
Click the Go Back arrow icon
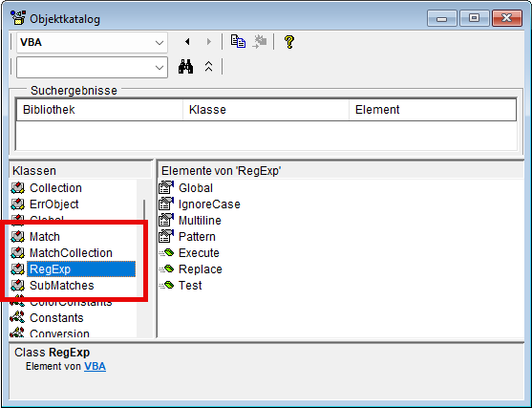[187, 42]
